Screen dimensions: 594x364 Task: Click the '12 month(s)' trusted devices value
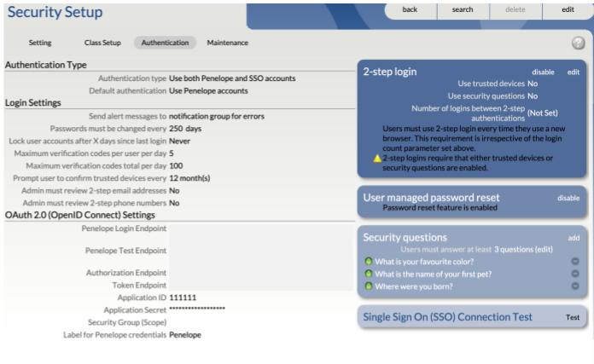tap(189, 178)
